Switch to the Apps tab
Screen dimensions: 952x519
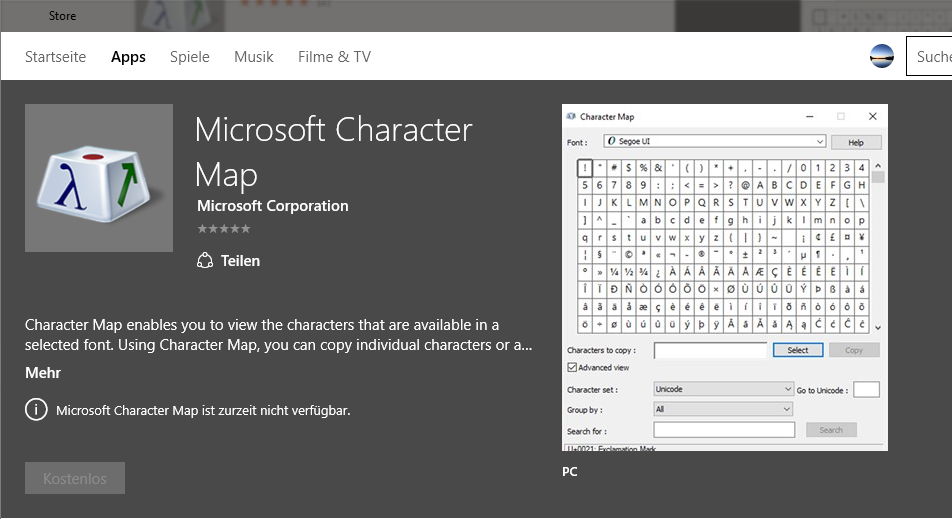pos(128,56)
